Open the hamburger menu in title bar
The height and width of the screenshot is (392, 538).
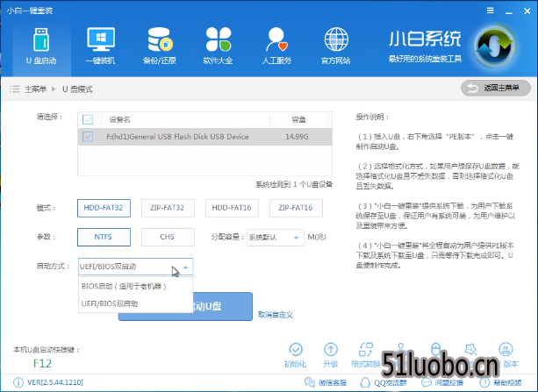point(491,11)
